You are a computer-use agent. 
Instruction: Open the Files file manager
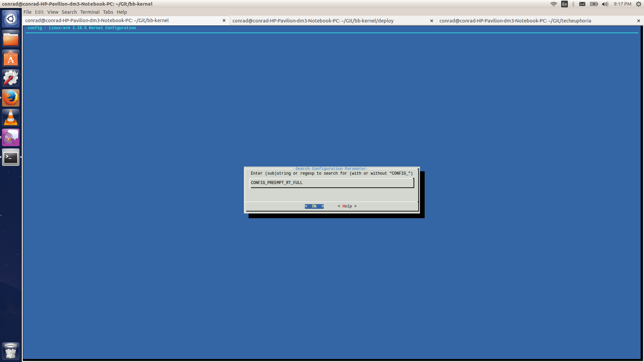[x=11, y=38]
